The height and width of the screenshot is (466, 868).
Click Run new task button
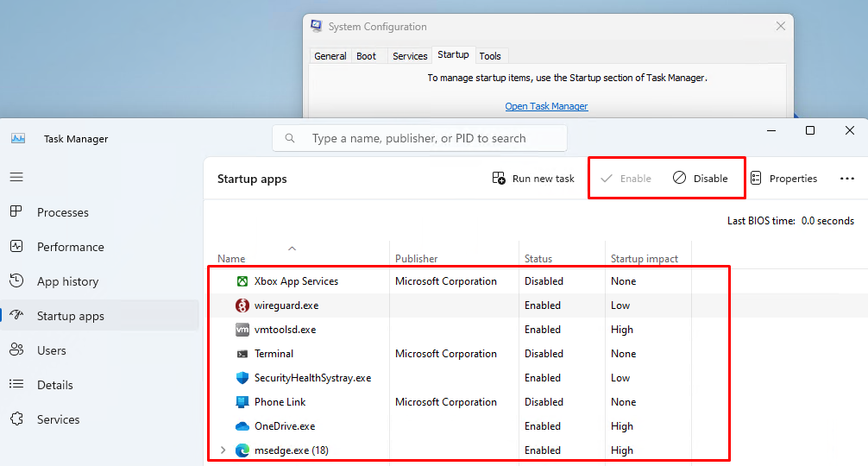[533, 179]
